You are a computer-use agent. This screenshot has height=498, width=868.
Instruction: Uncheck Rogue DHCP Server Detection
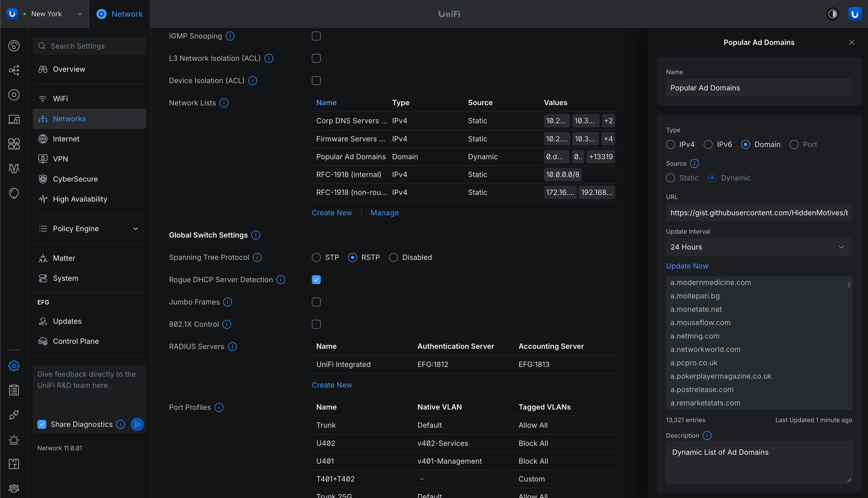(316, 280)
